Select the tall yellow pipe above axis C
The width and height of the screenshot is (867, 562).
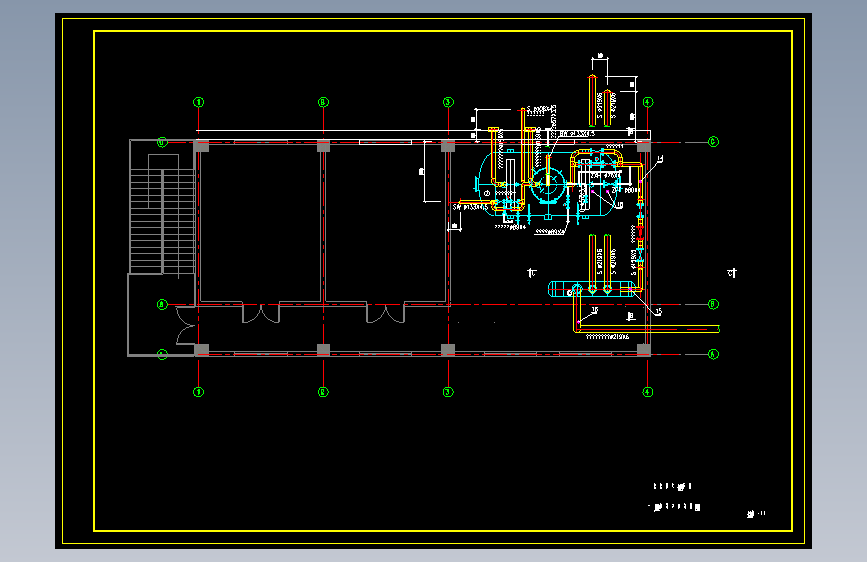[x=592, y=100]
